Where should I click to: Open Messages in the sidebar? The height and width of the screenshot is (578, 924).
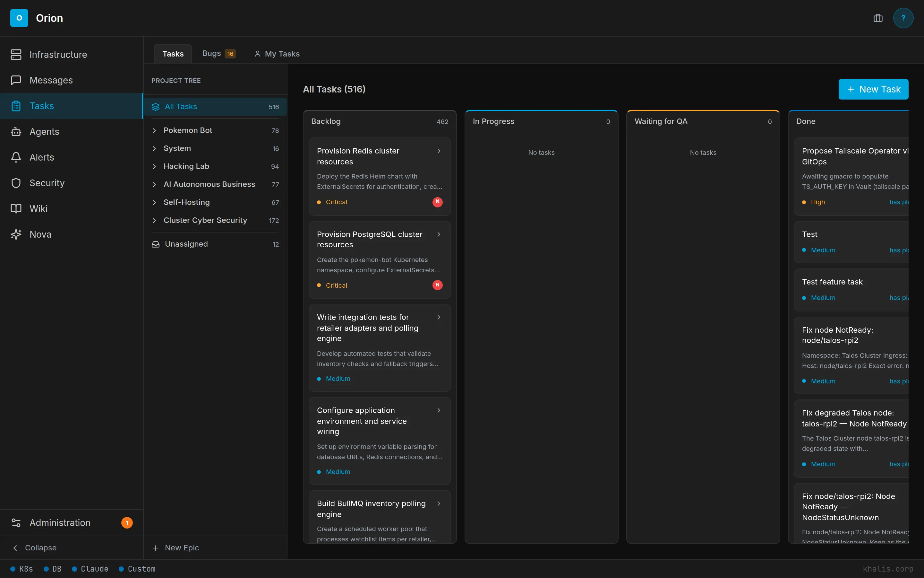tap(72, 80)
